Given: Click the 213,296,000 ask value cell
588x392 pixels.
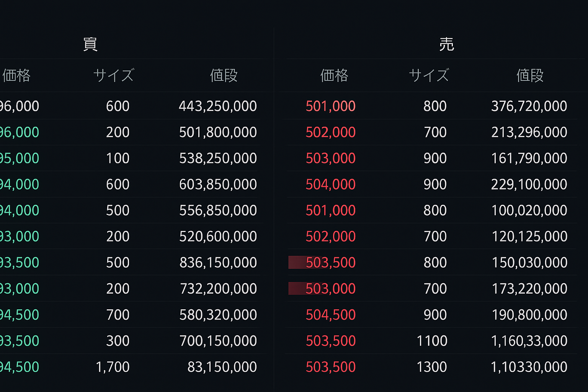Looking at the screenshot, I should tap(529, 132).
